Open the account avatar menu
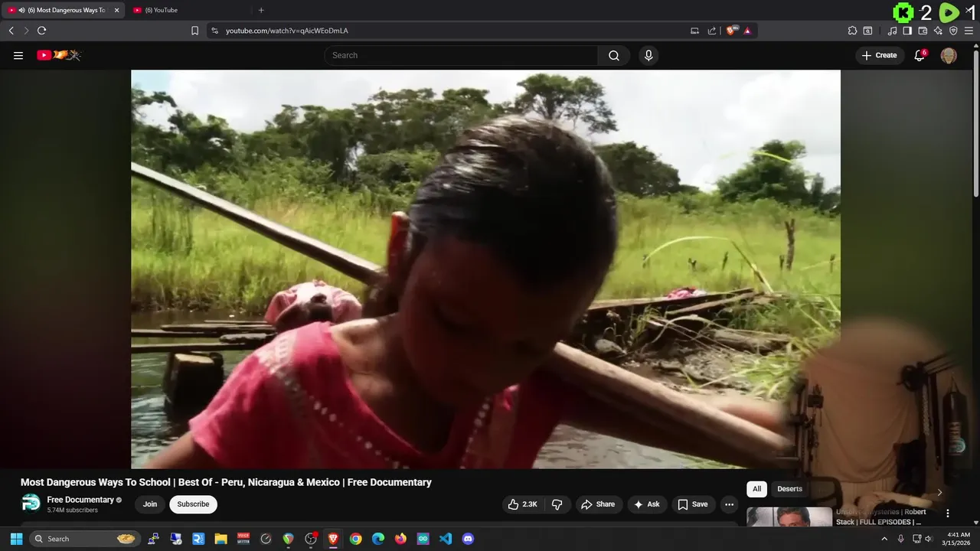The image size is (980, 551). click(x=949, y=55)
